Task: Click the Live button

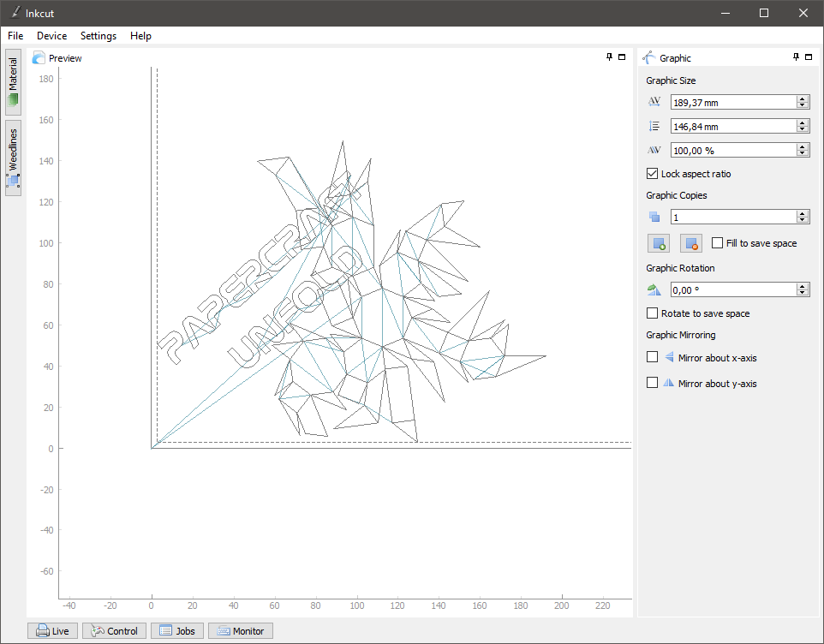Action: [52, 631]
